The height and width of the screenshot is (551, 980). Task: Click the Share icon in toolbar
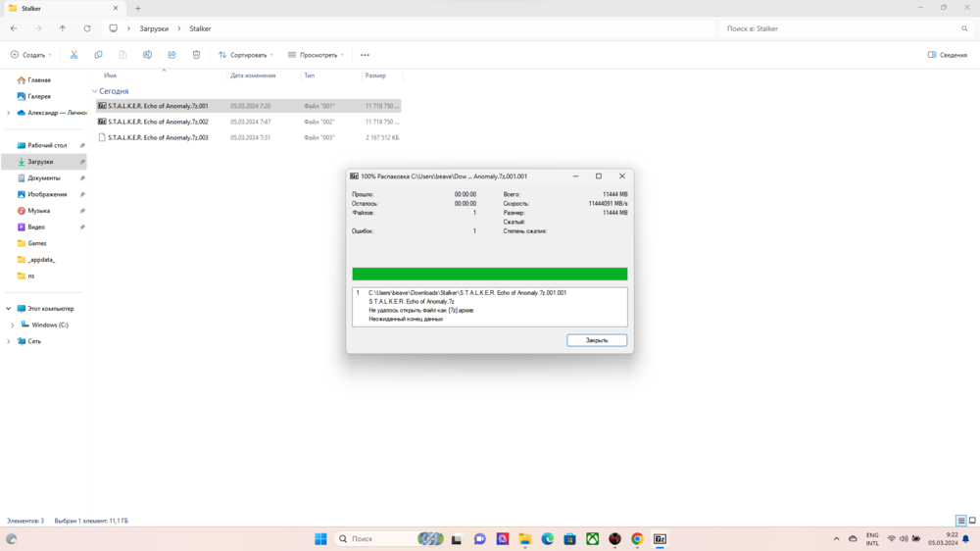pyautogui.click(x=171, y=55)
